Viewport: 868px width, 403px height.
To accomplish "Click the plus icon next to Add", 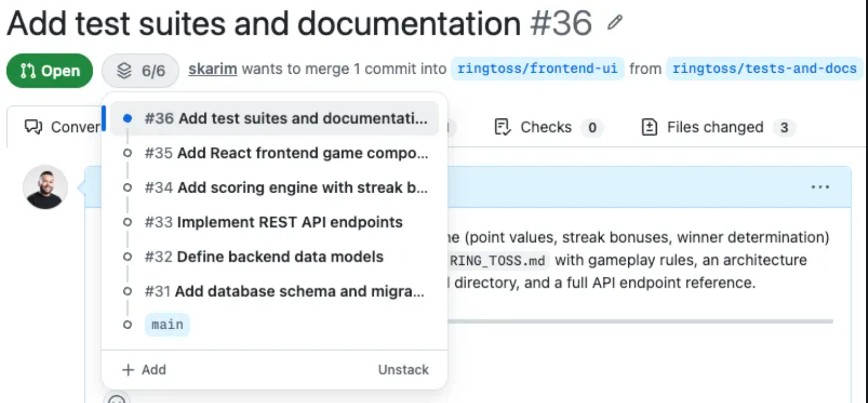I will tap(128, 370).
